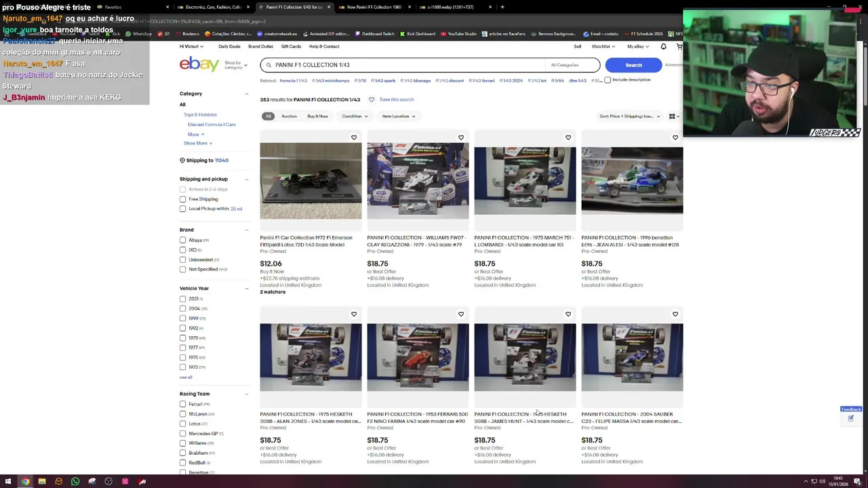The image size is (868, 488).
Task: Select the Buy It Now filter tab
Action: click(x=317, y=117)
